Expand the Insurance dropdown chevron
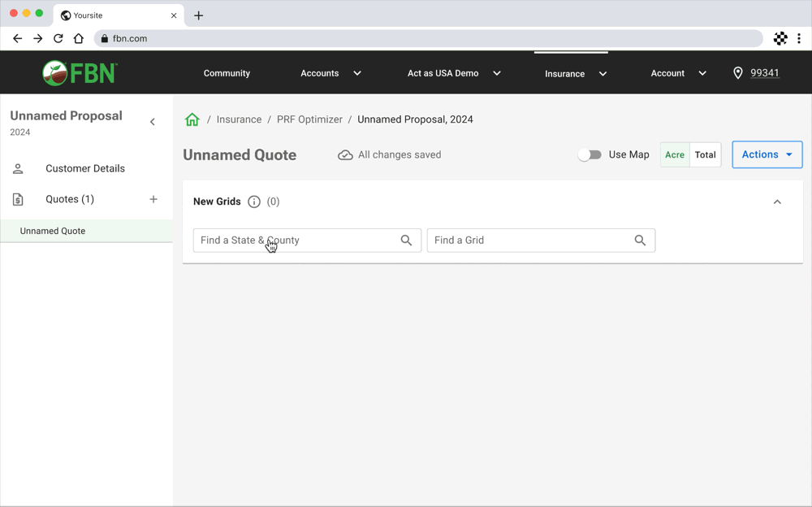 coord(603,74)
